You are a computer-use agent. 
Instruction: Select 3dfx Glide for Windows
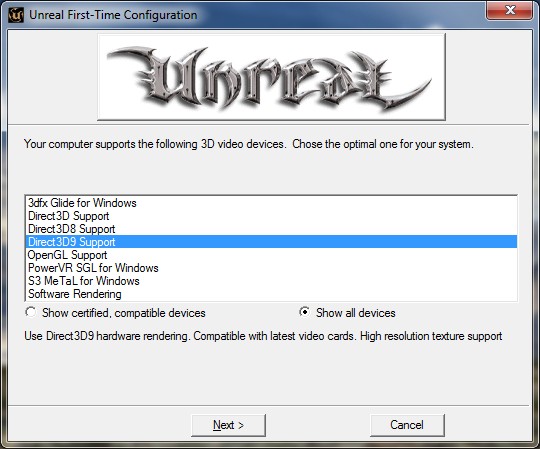click(x=271, y=203)
